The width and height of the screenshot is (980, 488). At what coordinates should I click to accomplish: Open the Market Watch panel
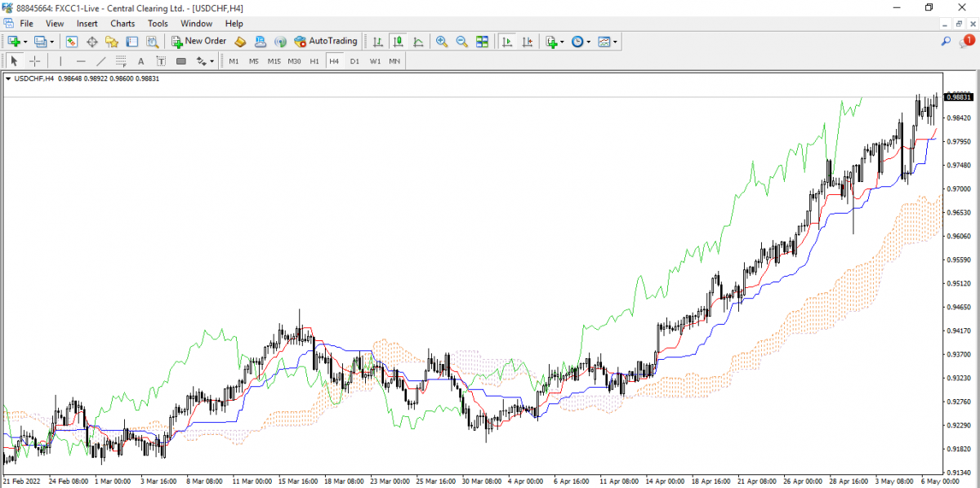(72, 42)
